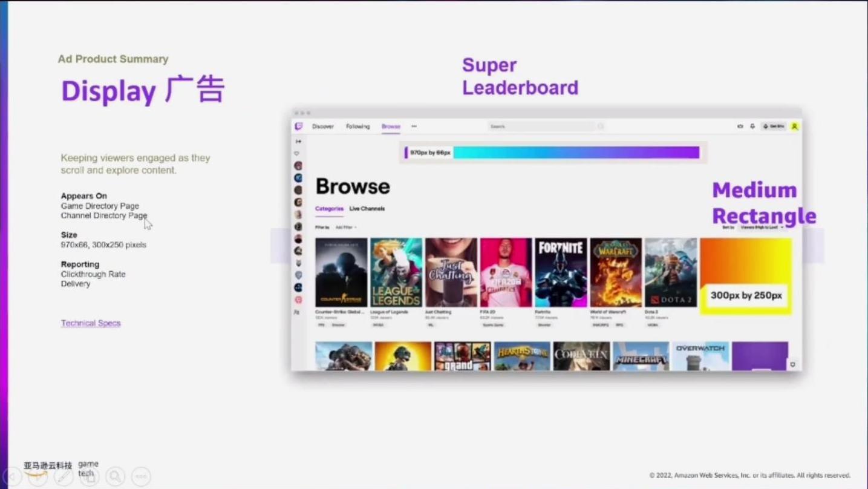The height and width of the screenshot is (489, 868).
Task: Open the Fortnite category cover
Action: 561,272
